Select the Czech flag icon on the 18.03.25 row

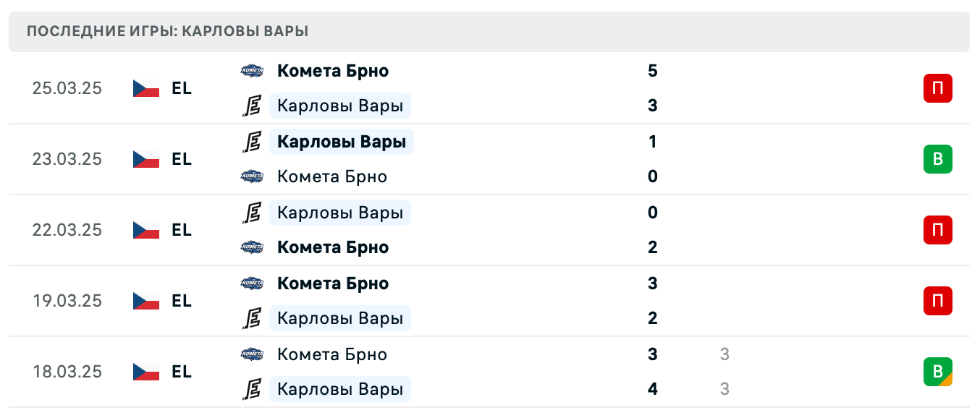145,372
